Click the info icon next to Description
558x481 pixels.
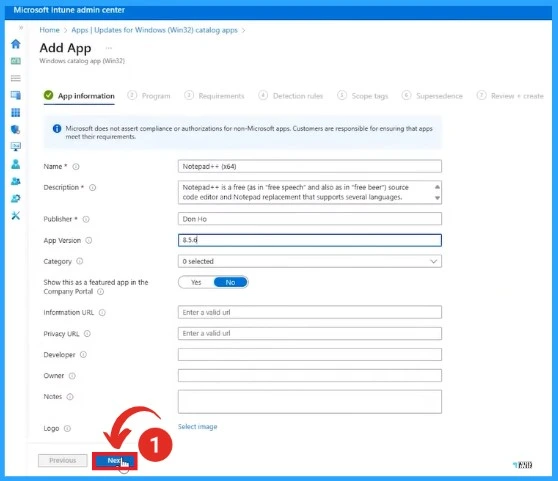click(x=92, y=187)
